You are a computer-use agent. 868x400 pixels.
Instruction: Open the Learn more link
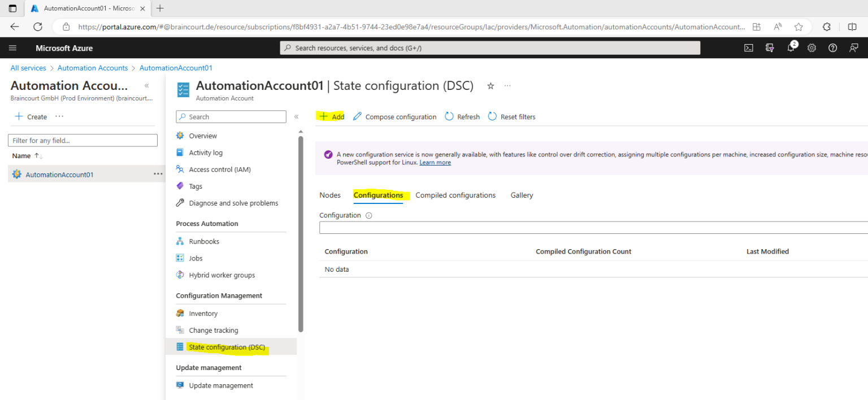click(435, 162)
